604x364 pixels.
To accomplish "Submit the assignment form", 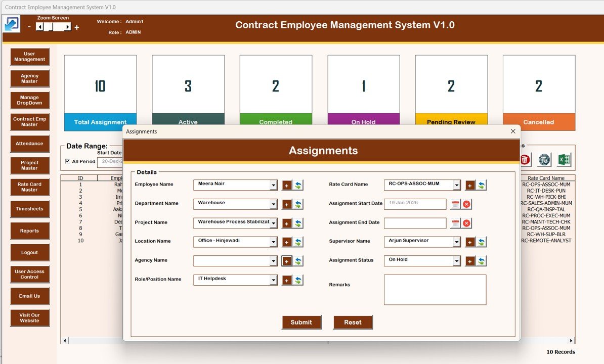I will [x=301, y=322].
